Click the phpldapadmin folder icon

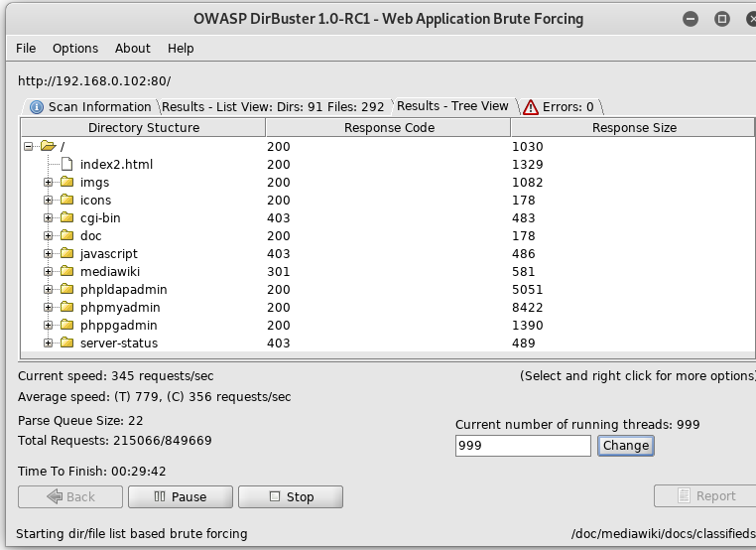(67, 289)
